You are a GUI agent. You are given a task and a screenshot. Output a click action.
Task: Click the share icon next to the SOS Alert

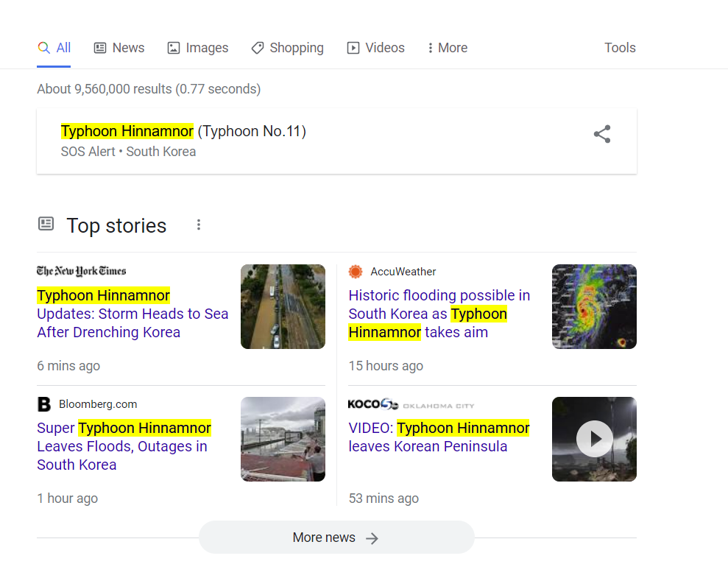602,134
